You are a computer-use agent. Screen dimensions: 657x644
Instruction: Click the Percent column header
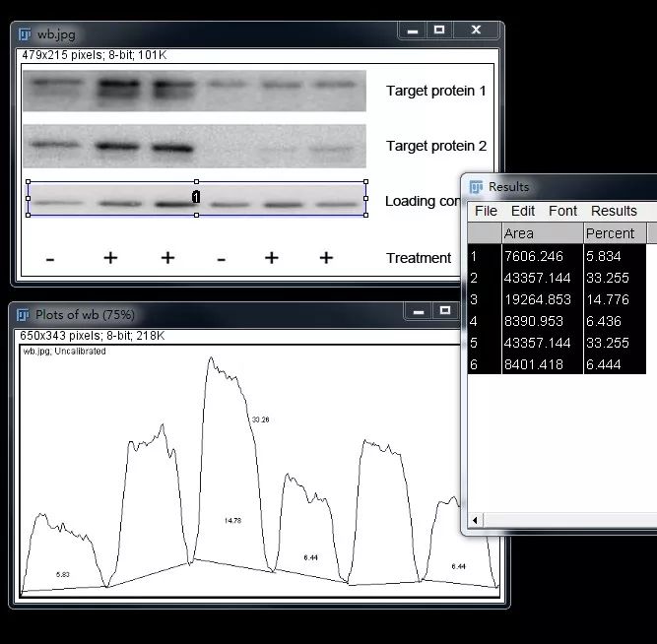pyautogui.click(x=615, y=233)
